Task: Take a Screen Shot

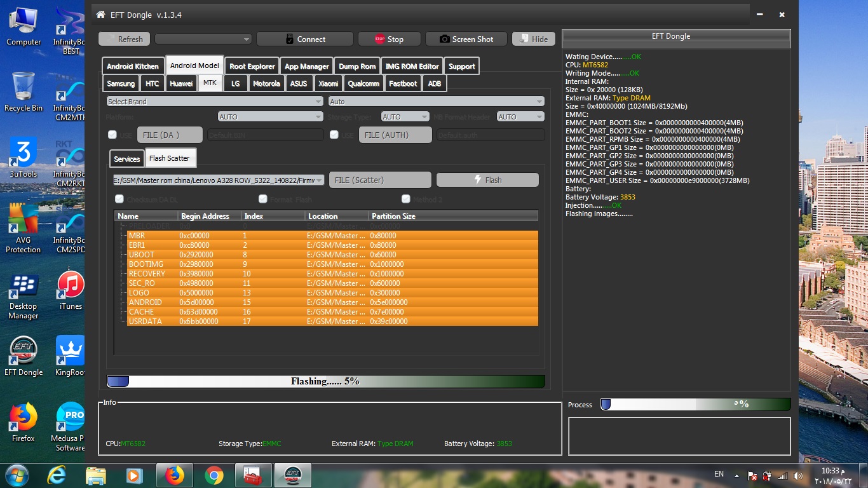Action: pyautogui.click(x=466, y=39)
